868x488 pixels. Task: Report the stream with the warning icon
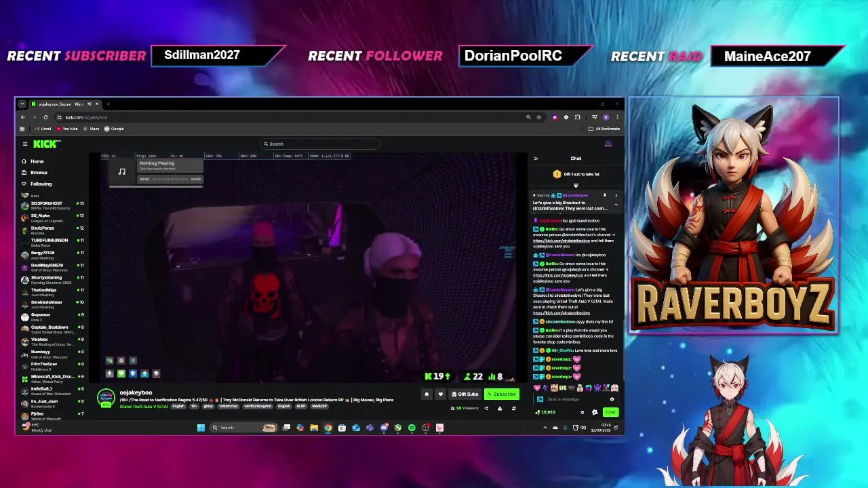pyautogui.click(x=500, y=408)
